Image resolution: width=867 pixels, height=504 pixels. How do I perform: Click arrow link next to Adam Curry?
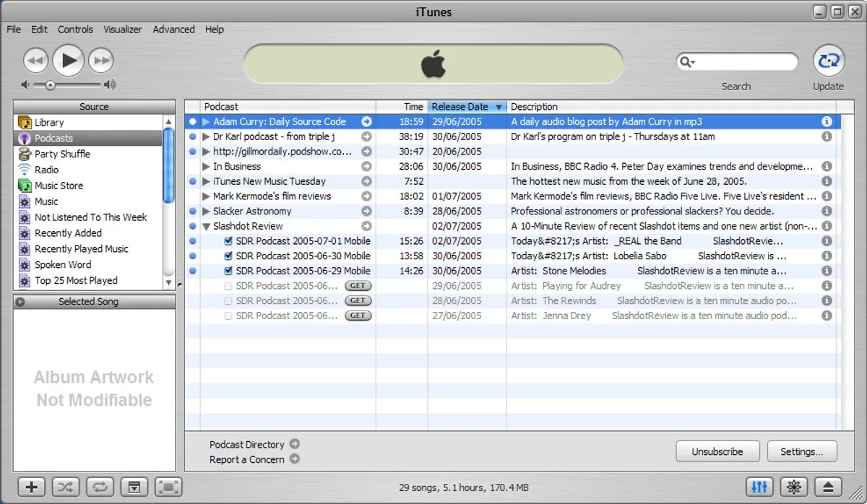tap(366, 122)
